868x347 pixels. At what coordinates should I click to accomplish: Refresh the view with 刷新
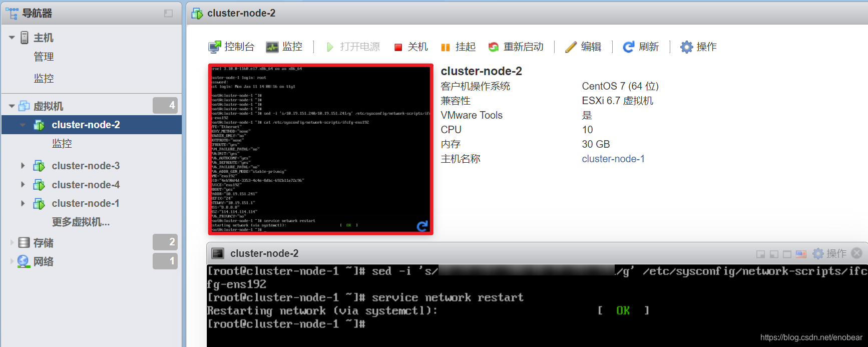click(641, 47)
